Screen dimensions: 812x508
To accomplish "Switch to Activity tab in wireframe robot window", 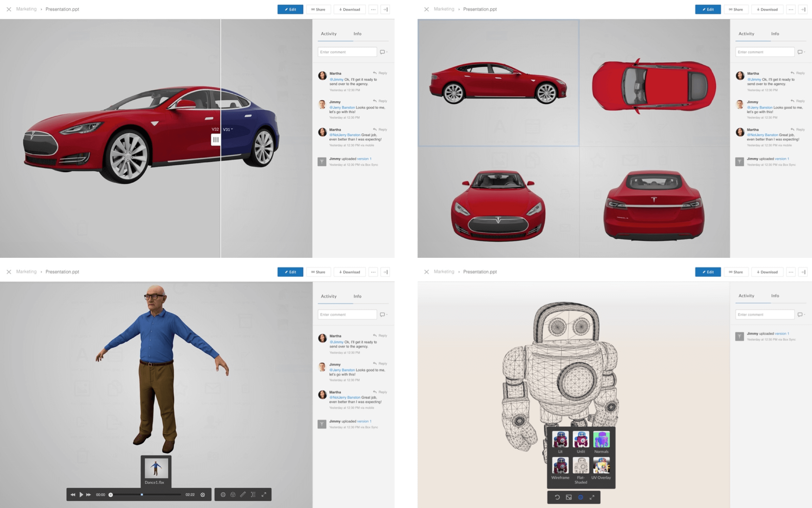I will tap(746, 296).
